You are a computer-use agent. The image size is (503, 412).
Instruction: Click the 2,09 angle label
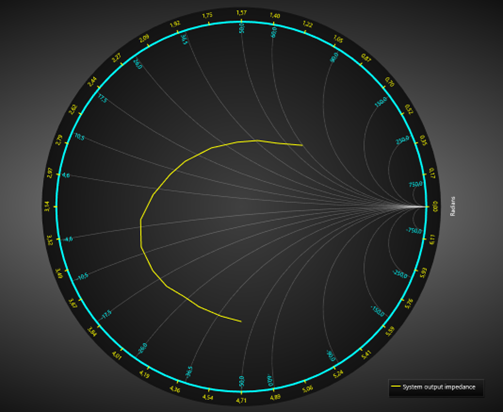click(x=144, y=39)
